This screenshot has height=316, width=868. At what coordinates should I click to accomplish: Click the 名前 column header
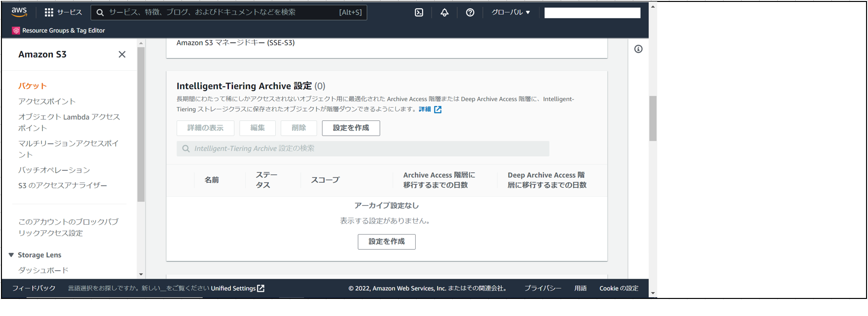212,180
